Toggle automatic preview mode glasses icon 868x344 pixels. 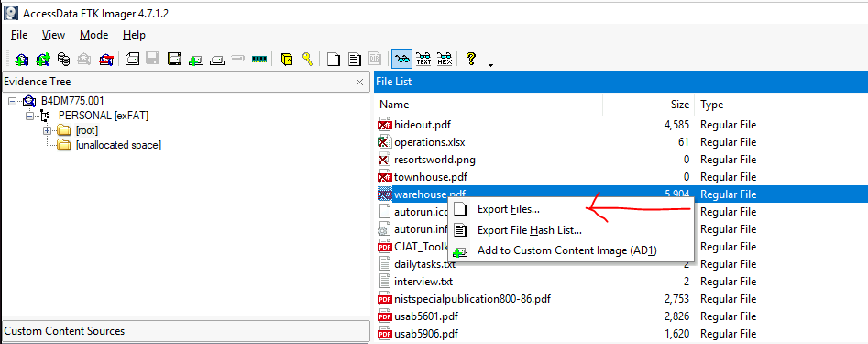[x=402, y=59]
